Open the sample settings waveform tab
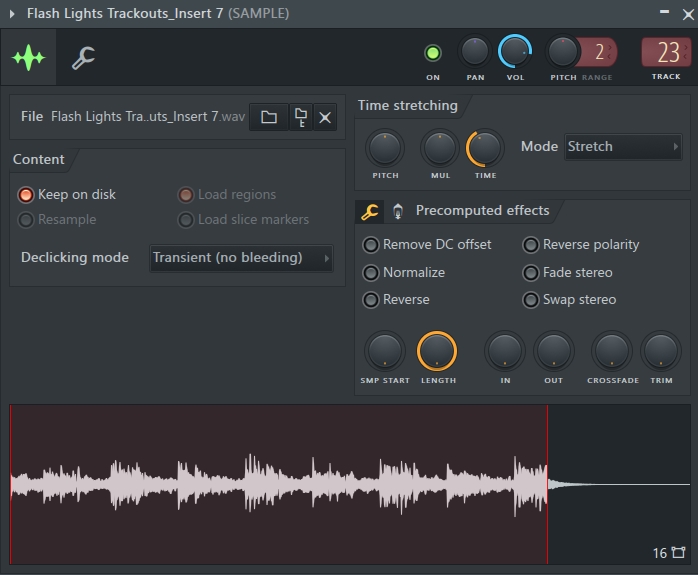The image size is (698, 575). 28,57
